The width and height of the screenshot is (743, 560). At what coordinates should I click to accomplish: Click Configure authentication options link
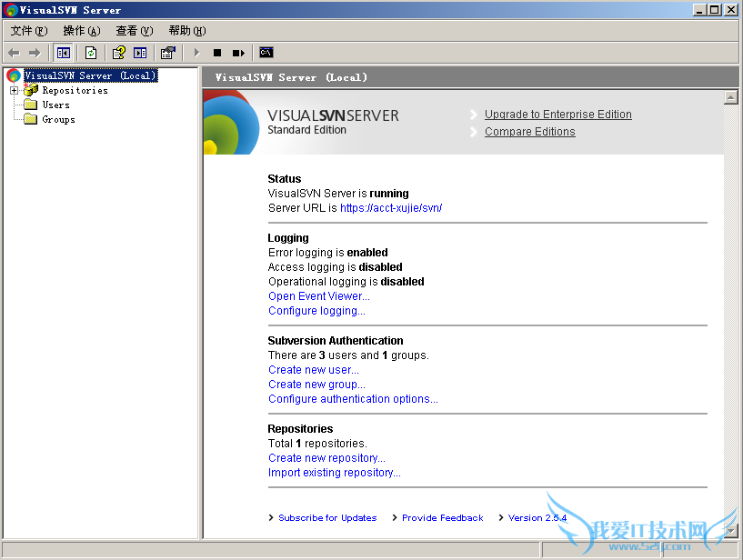[x=353, y=399]
